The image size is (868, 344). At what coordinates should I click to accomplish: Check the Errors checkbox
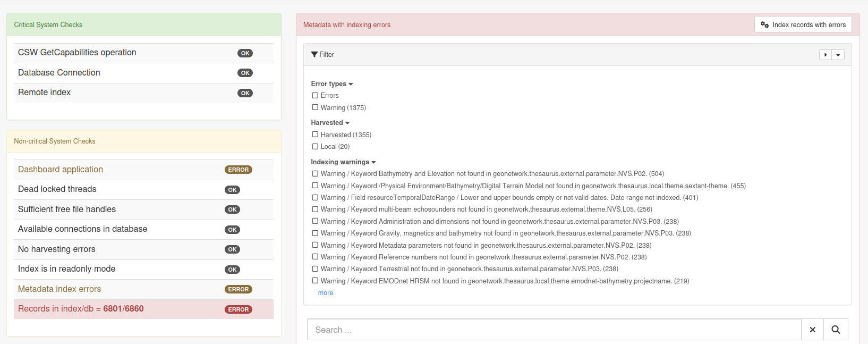click(315, 96)
